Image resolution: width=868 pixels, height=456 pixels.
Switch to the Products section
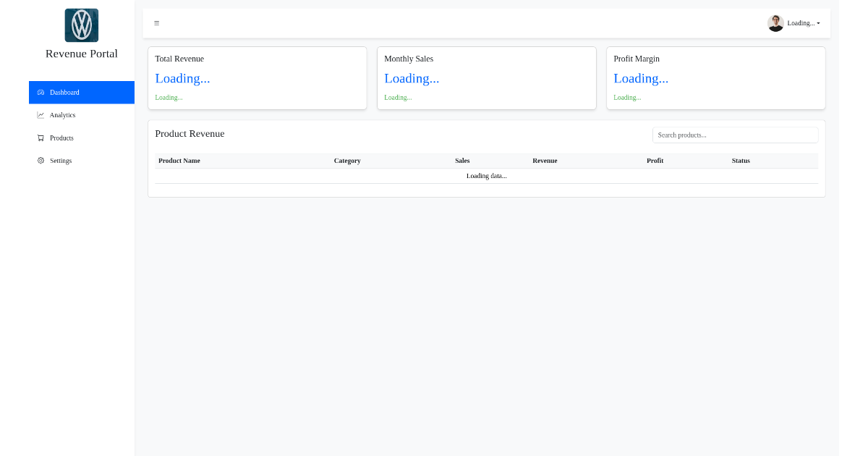pyautogui.click(x=61, y=138)
